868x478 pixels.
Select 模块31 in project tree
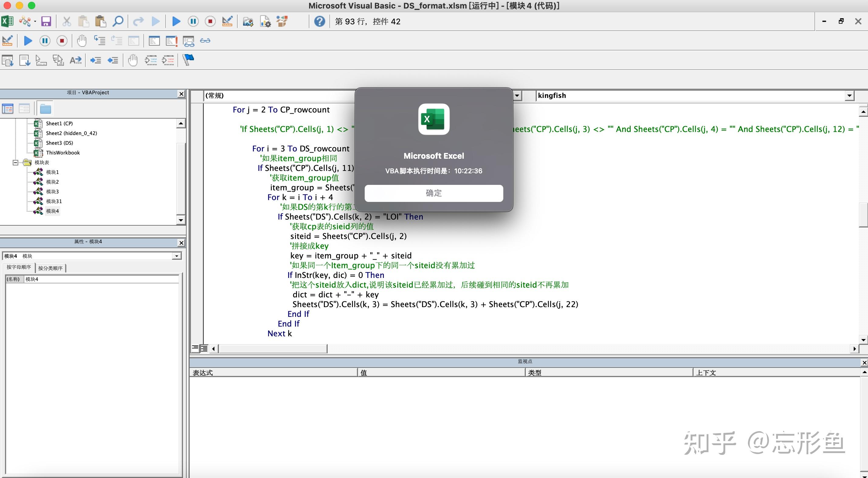click(54, 201)
